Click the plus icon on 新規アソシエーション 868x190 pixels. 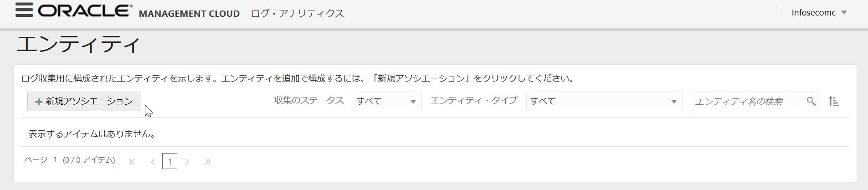coord(39,102)
